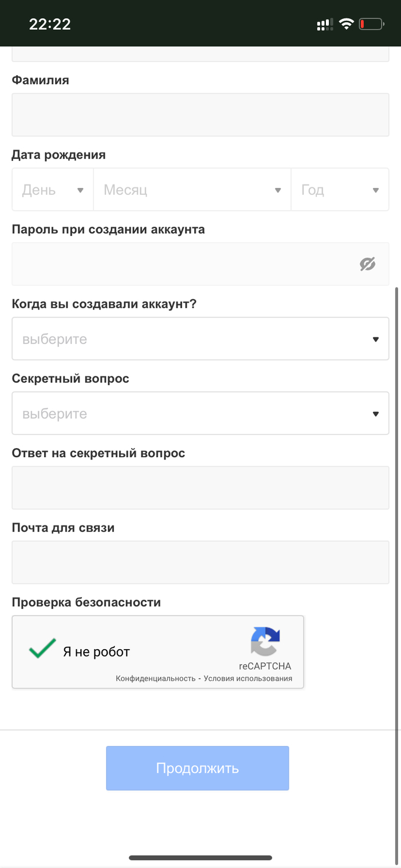Open the 'Условия использования' link
Image resolution: width=401 pixels, height=868 pixels.
[247, 678]
